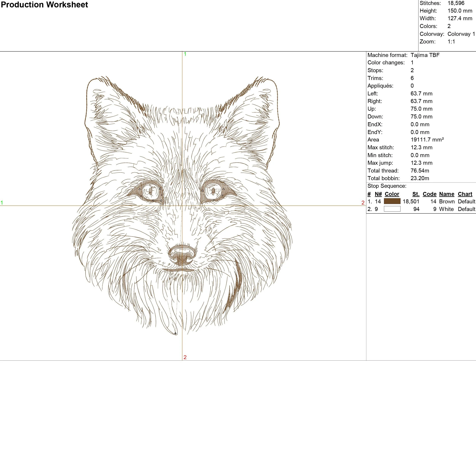Click the Chart column header

465,194
